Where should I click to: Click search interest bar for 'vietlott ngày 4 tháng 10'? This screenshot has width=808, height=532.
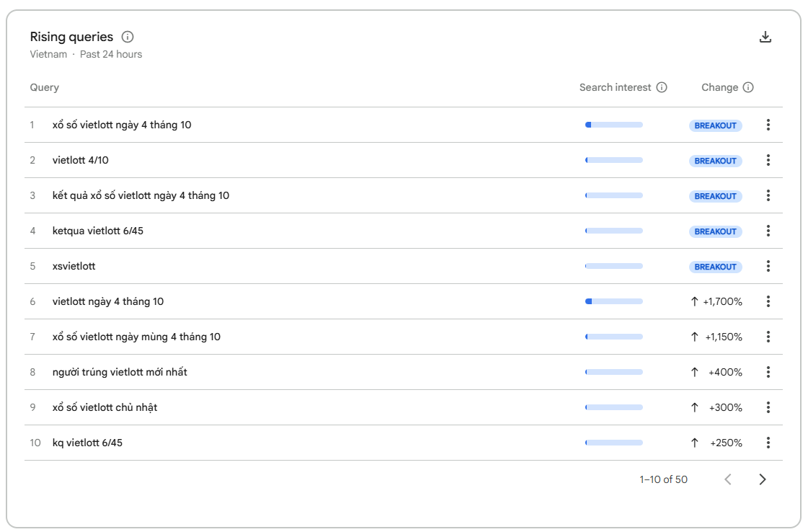[613, 301]
